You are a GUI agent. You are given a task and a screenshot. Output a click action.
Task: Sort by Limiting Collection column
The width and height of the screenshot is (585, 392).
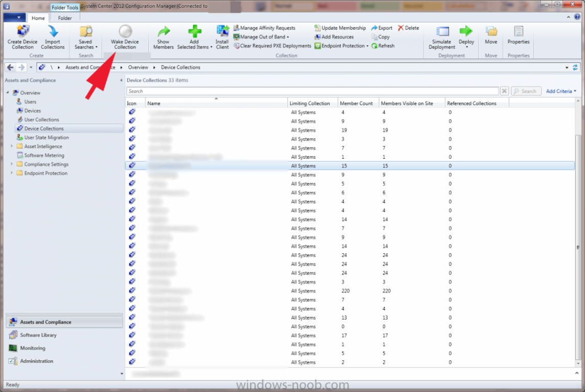[x=313, y=103]
